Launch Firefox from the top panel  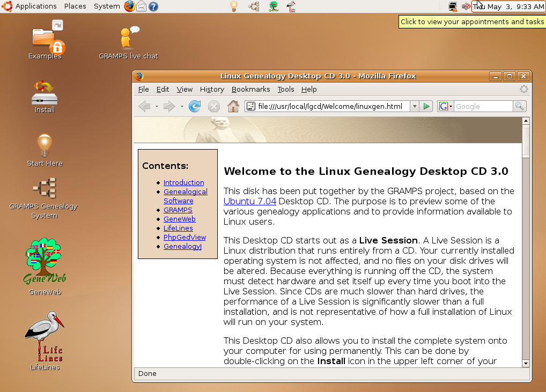click(x=130, y=6)
